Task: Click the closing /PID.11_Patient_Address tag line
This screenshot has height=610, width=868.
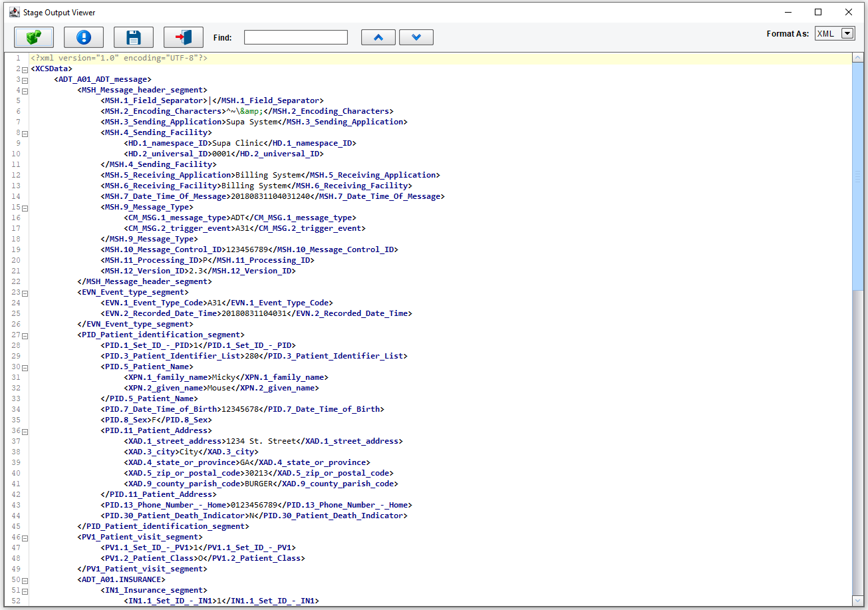Action: 158,494
